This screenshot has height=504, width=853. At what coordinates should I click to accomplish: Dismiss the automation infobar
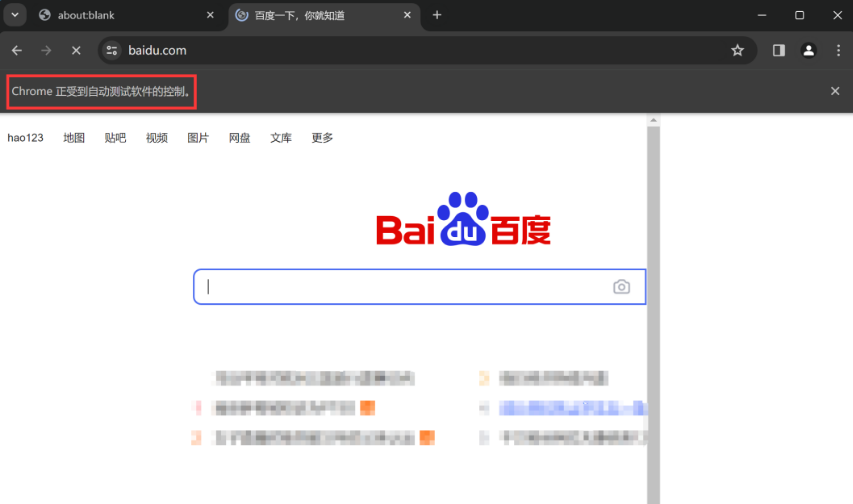[x=835, y=91]
